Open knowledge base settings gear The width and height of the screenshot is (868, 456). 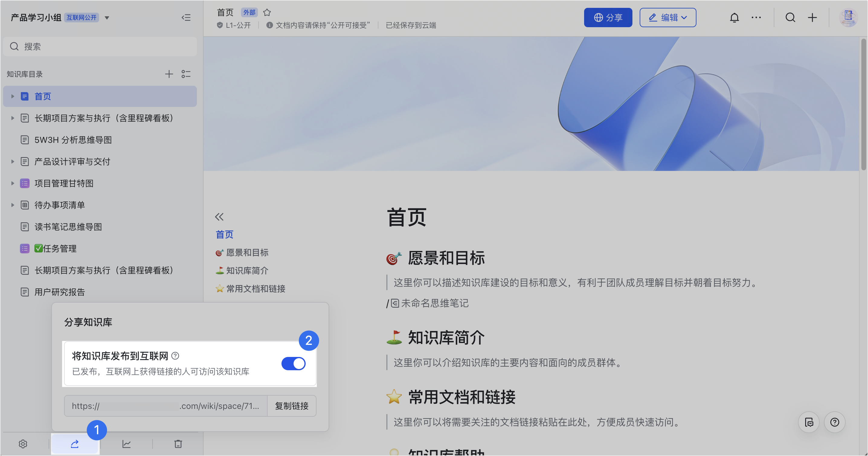[x=23, y=444]
